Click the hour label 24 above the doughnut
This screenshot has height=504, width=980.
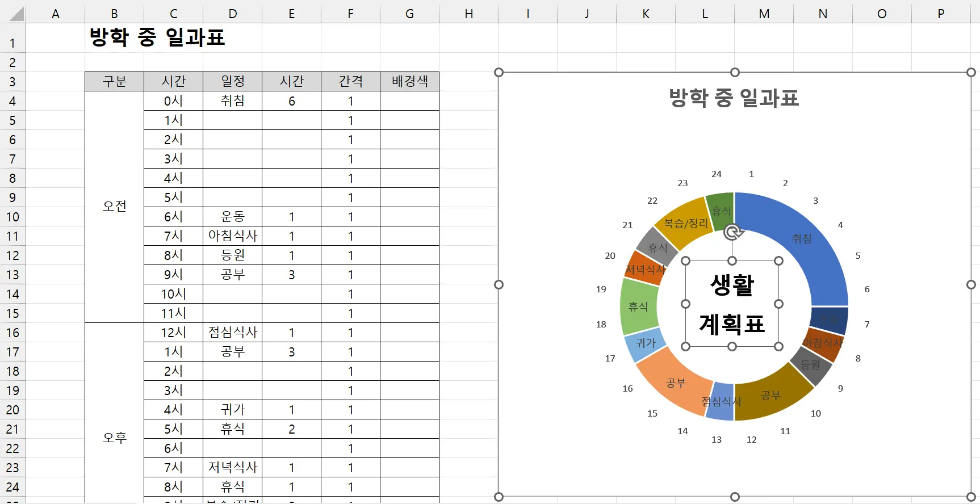point(717,174)
